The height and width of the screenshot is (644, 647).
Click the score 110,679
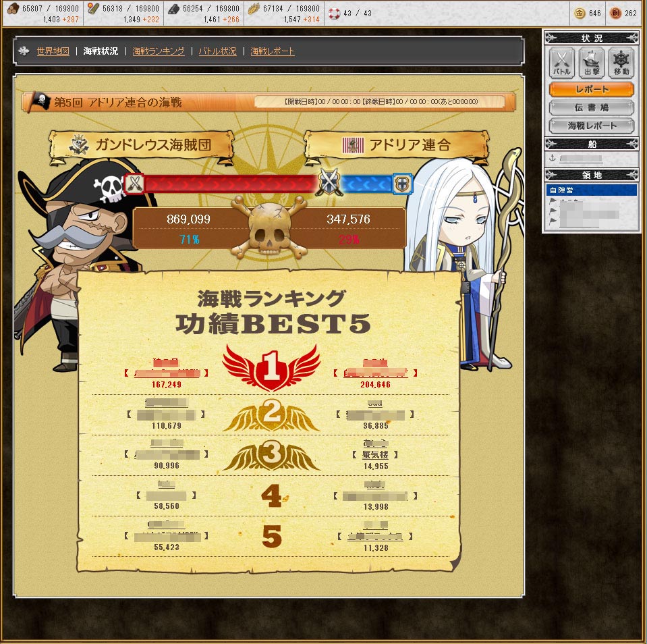(x=166, y=425)
